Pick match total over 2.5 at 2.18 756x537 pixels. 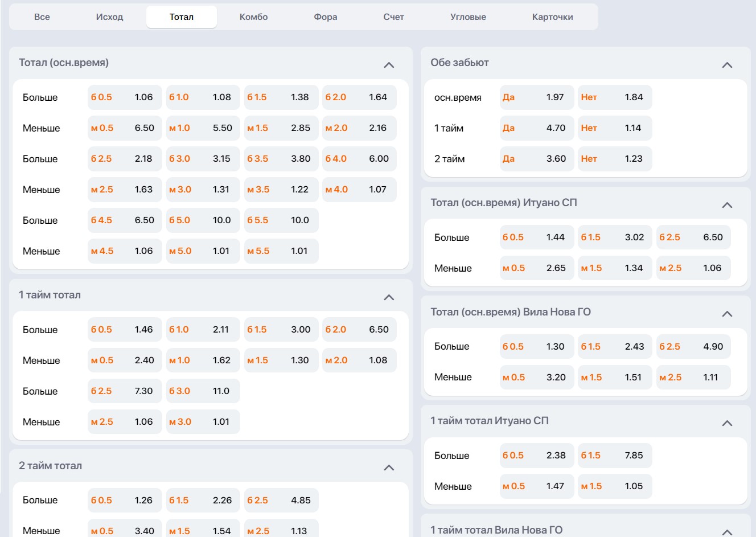click(x=125, y=159)
